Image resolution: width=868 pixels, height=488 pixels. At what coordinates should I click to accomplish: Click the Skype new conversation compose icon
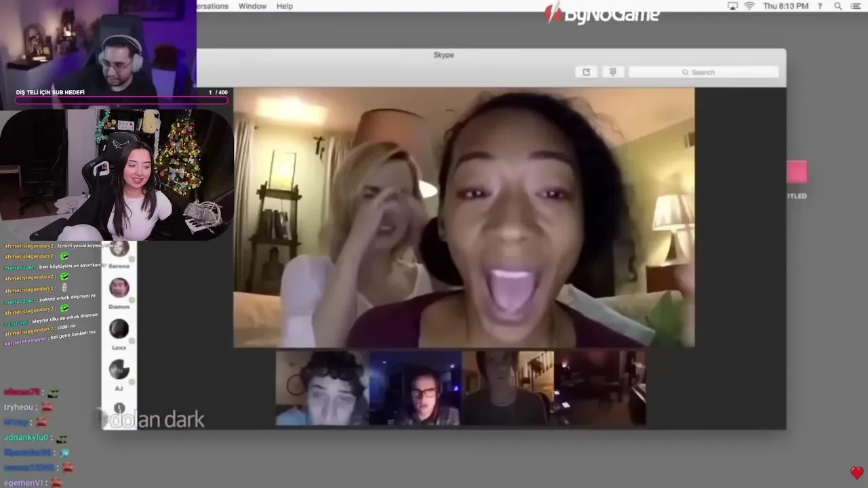pos(587,72)
